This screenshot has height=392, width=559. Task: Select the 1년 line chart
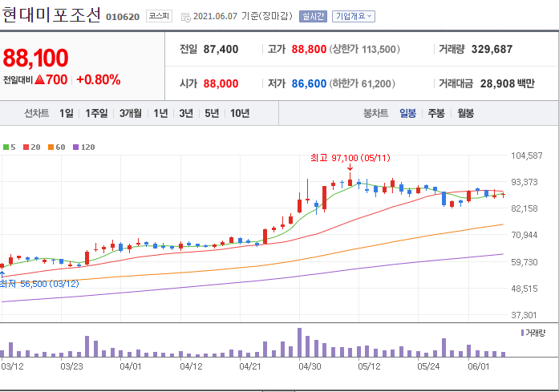pyautogui.click(x=160, y=113)
